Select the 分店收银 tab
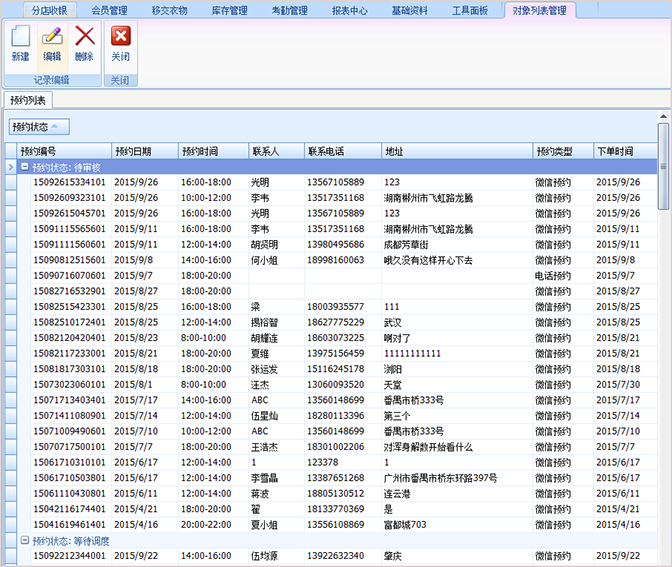The width and height of the screenshot is (672, 567). pyautogui.click(x=49, y=10)
